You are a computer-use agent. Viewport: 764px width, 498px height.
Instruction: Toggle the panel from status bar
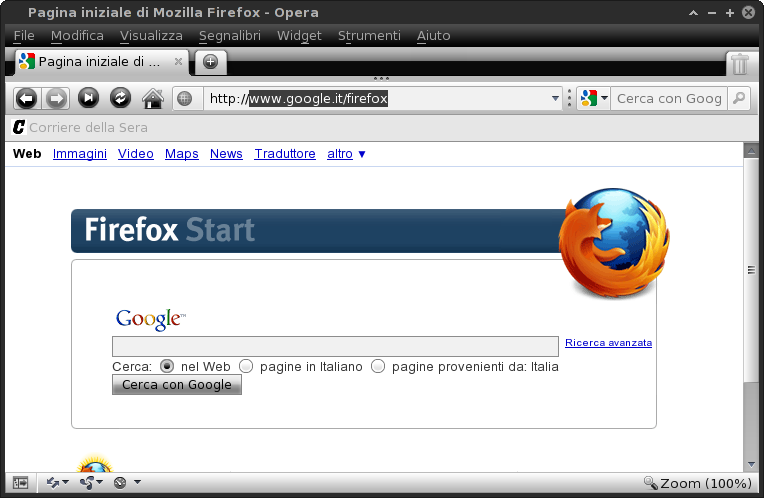coord(20,483)
